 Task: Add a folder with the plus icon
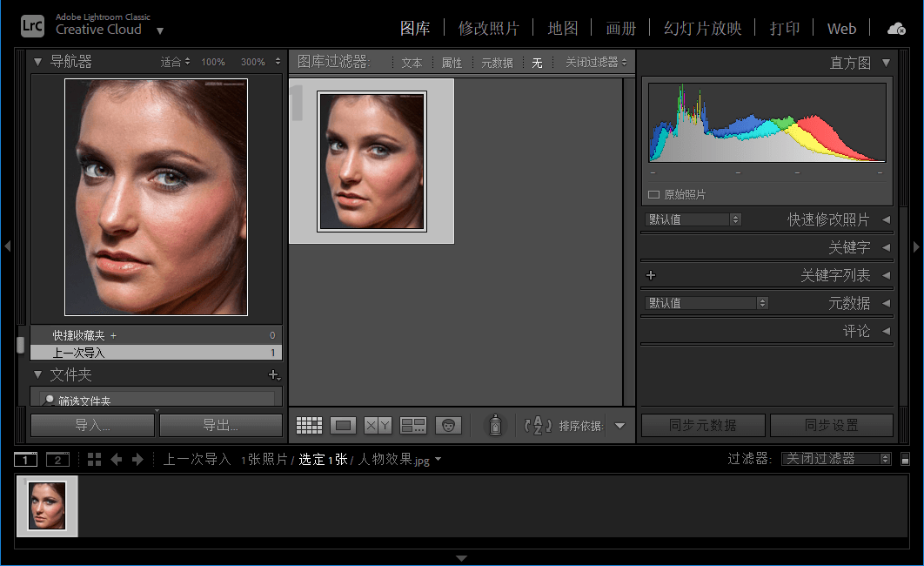(x=274, y=374)
